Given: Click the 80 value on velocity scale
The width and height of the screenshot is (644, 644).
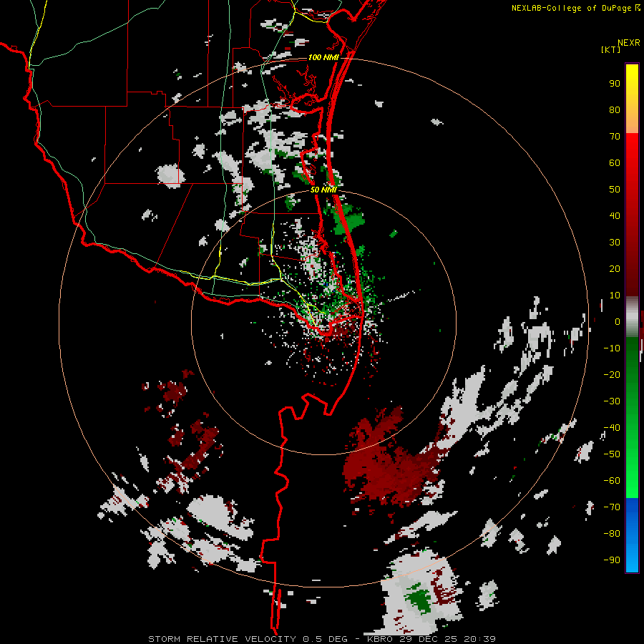Looking at the screenshot, I should 615,110.
